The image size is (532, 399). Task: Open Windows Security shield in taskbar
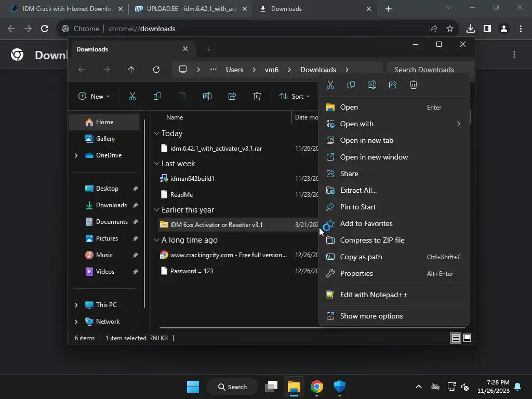[339, 387]
